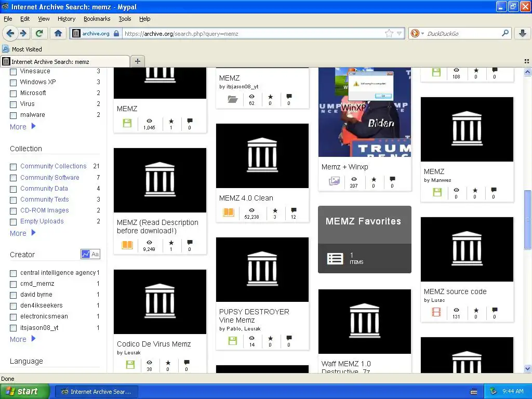Expand More under Collection

(23, 233)
